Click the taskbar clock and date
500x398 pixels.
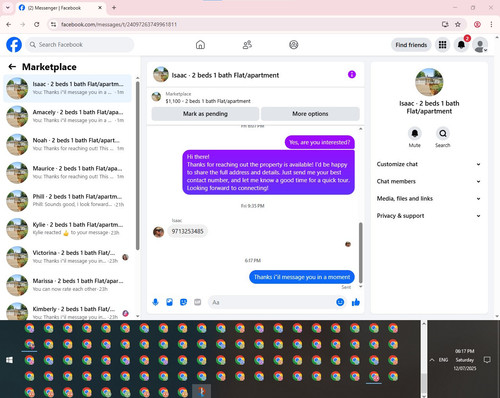coord(465,360)
